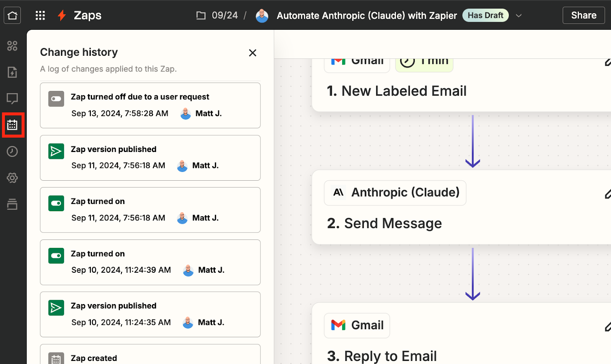Screen dimensions: 611x364
Task: Open the advanced settings gear icon
Action: coord(12,178)
